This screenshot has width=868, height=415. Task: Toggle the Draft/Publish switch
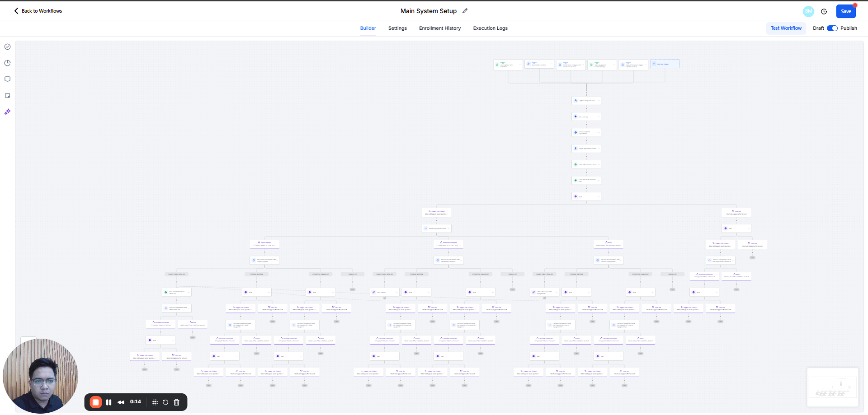click(832, 28)
